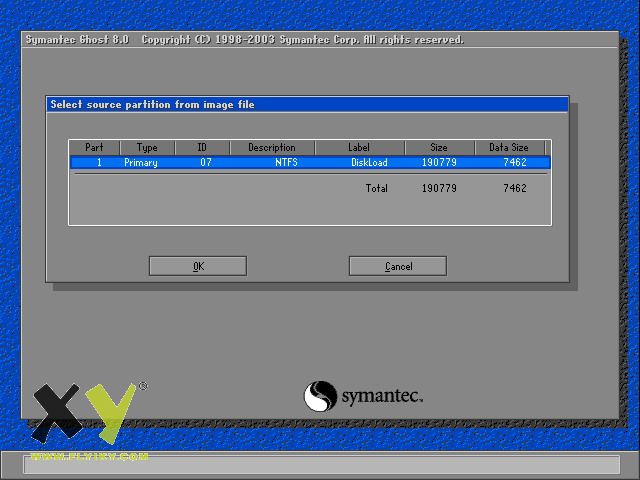Click the highlighted row's data size 7462
640x480 pixels.
[x=515, y=162]
